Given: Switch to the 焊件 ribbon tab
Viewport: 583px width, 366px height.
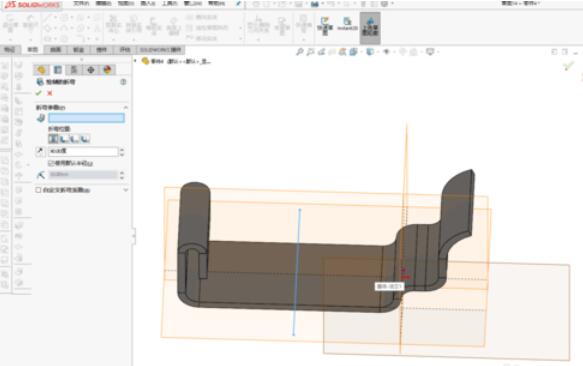Looking at the screenshot, I should (102, 49).
